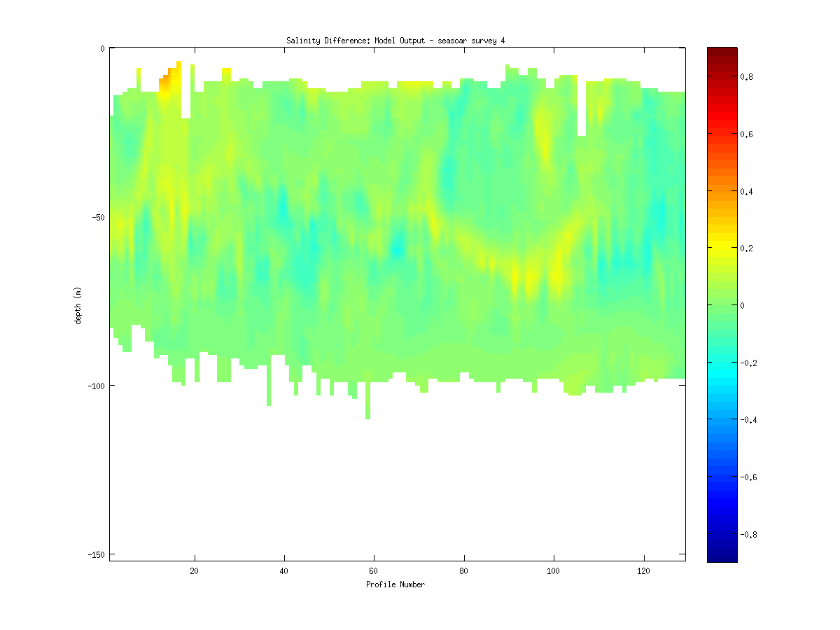Click the y-axis tick label -150
The image size is (840, 630).
pyautogui.click(x=95, y=554)
